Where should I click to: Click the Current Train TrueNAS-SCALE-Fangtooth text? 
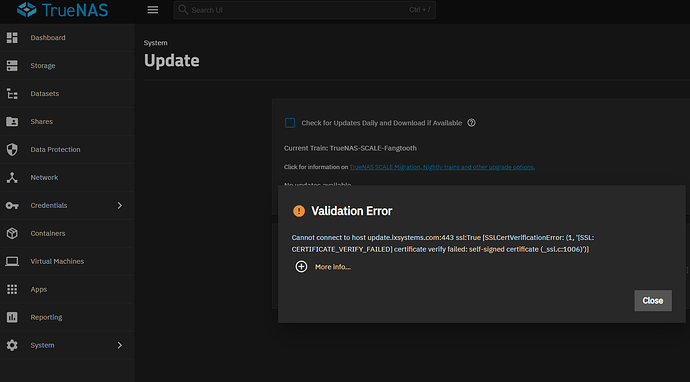point(350,148)
